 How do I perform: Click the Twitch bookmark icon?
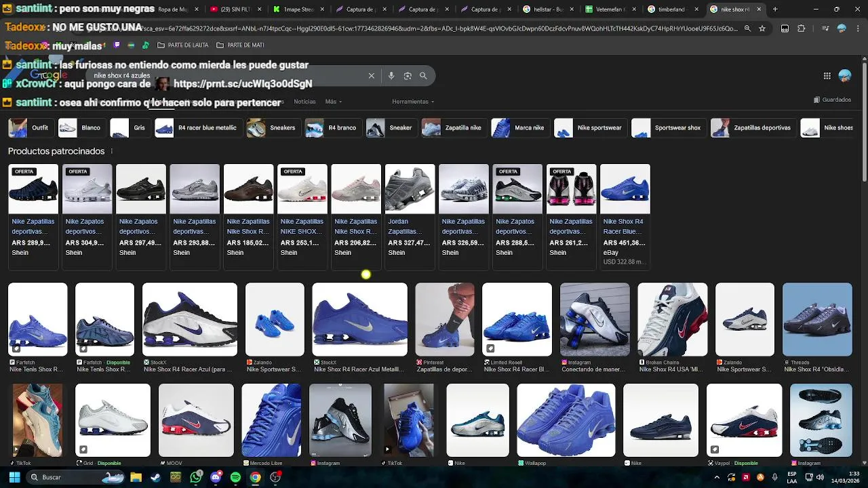[117, 45]
